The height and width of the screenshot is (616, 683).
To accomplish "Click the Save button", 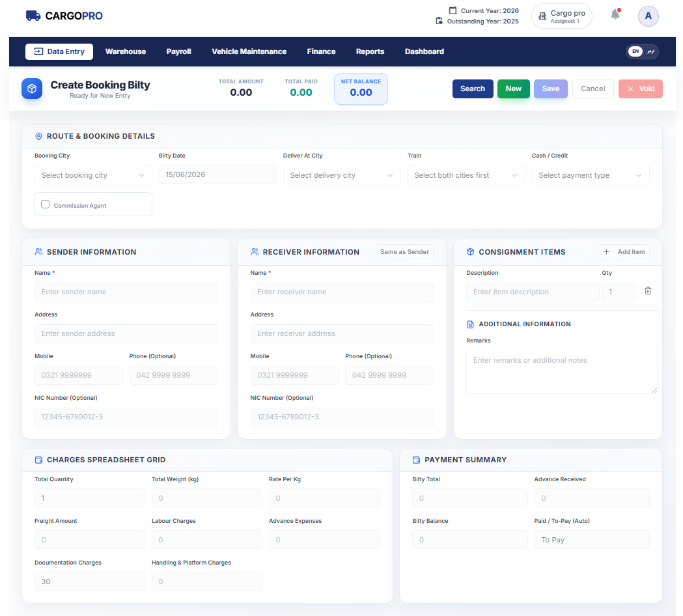I will [x=551, y=89].
